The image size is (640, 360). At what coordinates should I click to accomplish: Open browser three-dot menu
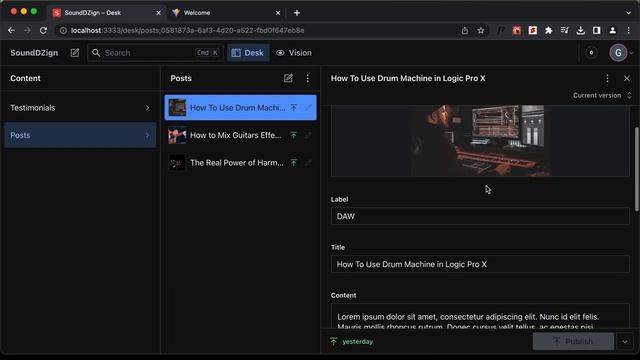tap(629, 30)
